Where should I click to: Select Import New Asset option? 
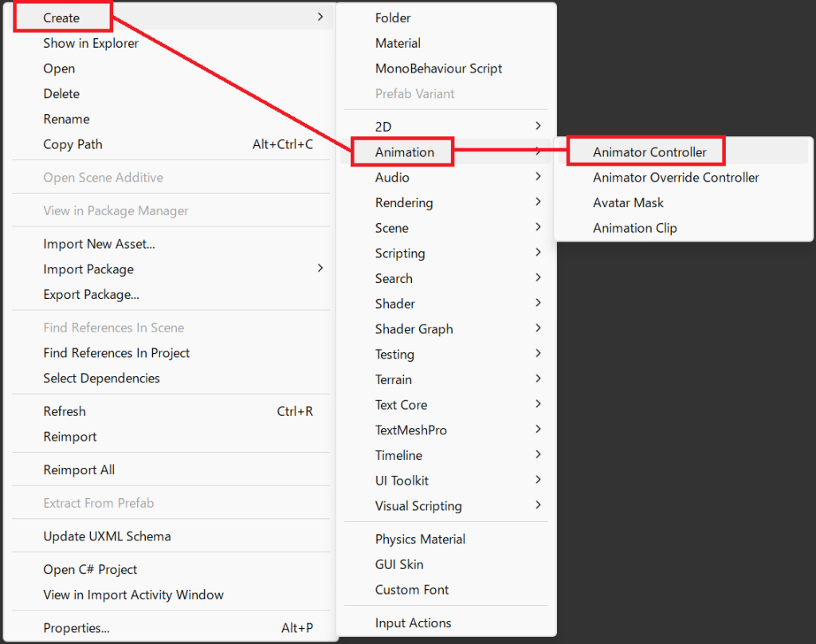[x=99, y=245]
